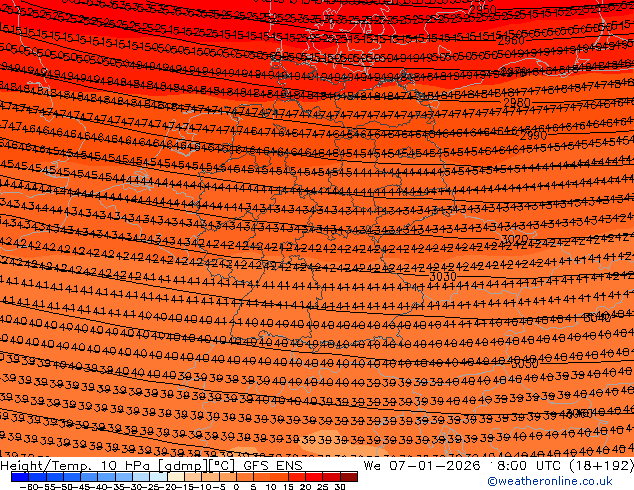Click the -20 legend scale value
Screen dimensions: 634x490
tap(167, 486)
